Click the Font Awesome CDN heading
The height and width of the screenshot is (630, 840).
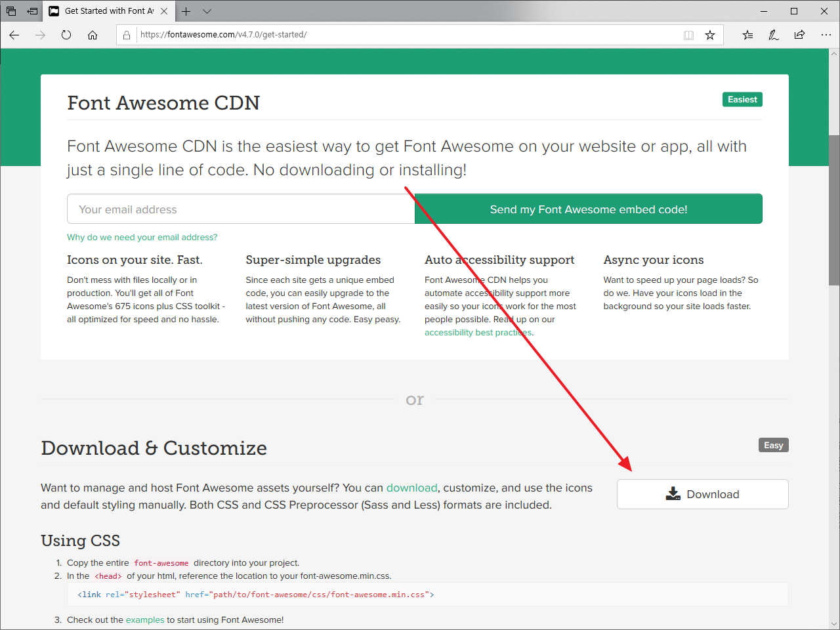tap(163, 103)
